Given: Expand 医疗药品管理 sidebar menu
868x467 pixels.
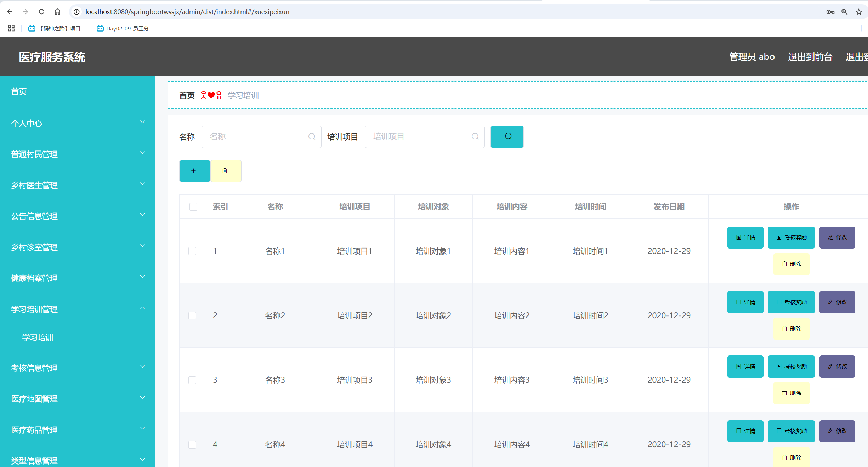Looking at the screenshot, I should point(78,430).
